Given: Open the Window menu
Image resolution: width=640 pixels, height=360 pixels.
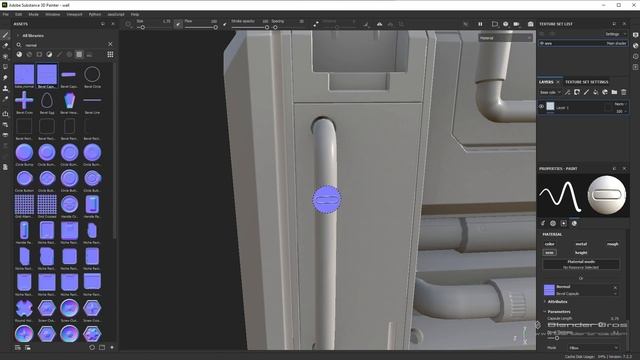Looking at the screenshot, I should click(53, 14).
